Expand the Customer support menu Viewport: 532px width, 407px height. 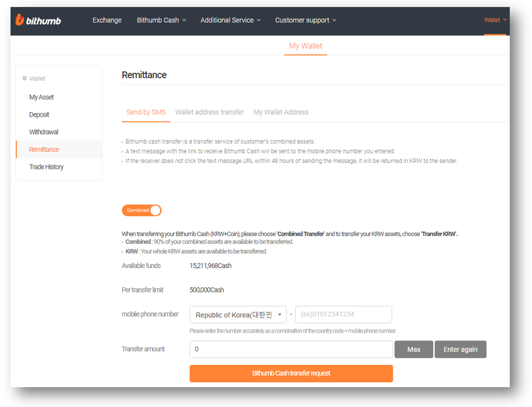click(305, 20)
